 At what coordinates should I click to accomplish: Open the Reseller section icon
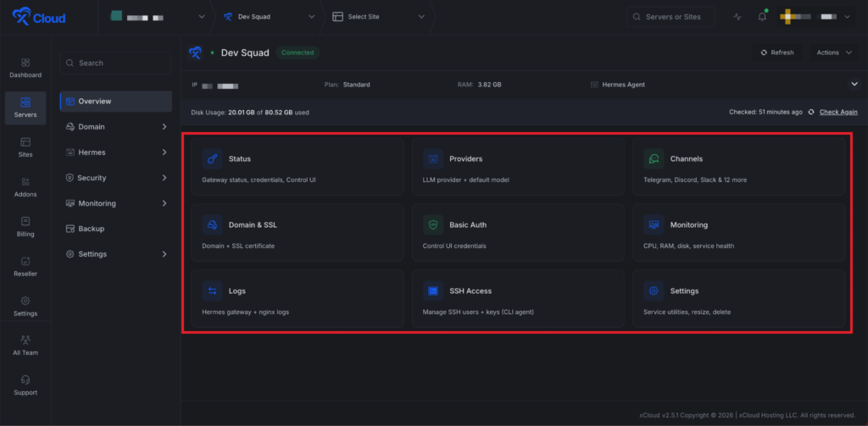point(25,261)
